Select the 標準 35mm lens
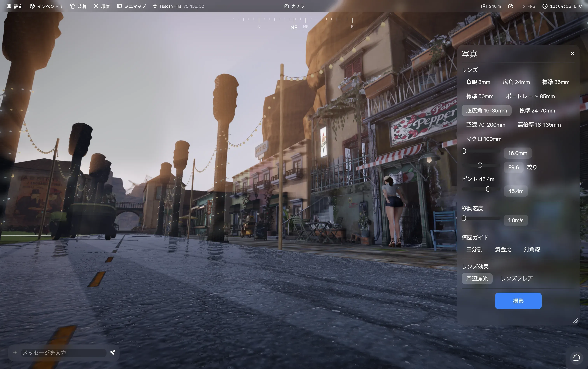 (x=556, y=82)
